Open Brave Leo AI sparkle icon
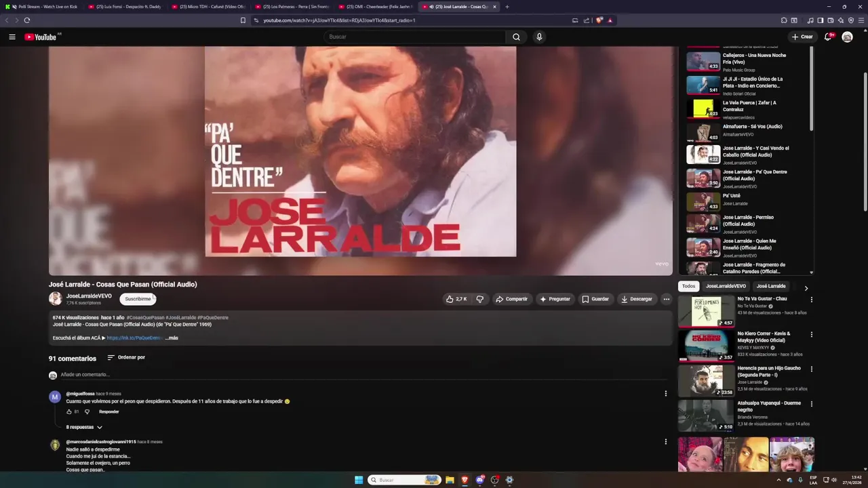This screenshot has height=488, width=868. click(841, 20)
